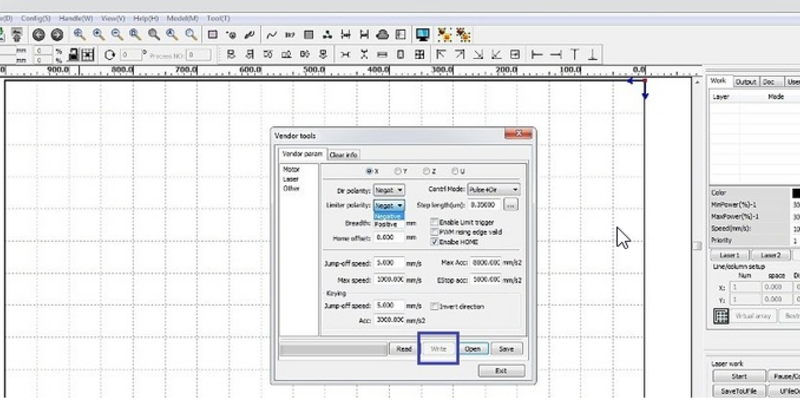Click the redo forward arrow icon
The image size is (800, 400).
tap(57, 34)
